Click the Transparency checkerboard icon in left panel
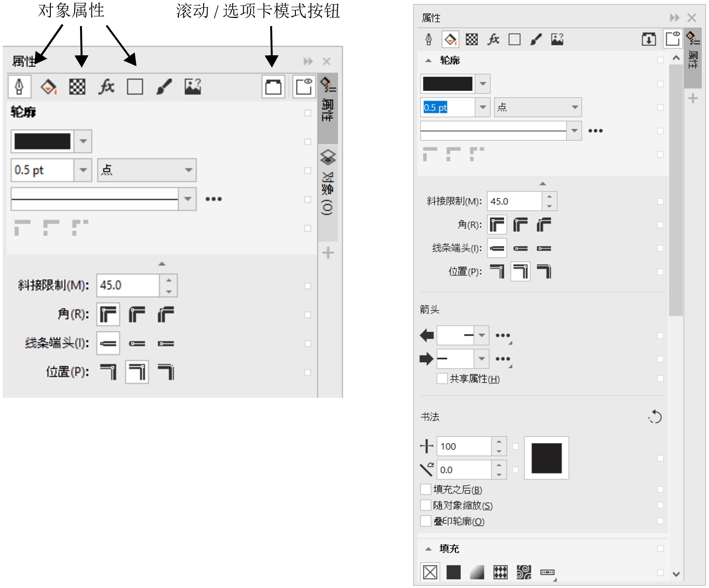This screenshot has height=588, width=709. pos(77,86)
